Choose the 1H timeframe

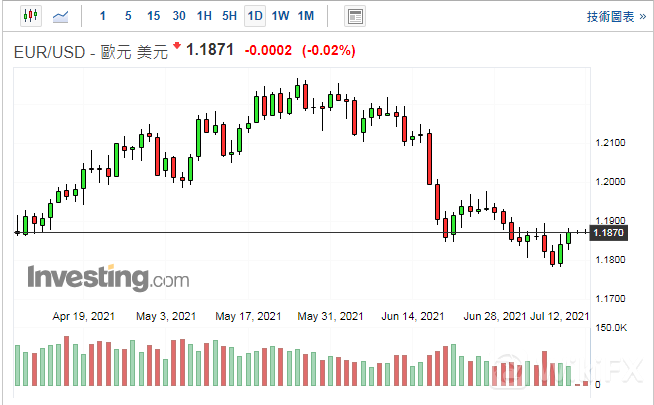[204, 16]
